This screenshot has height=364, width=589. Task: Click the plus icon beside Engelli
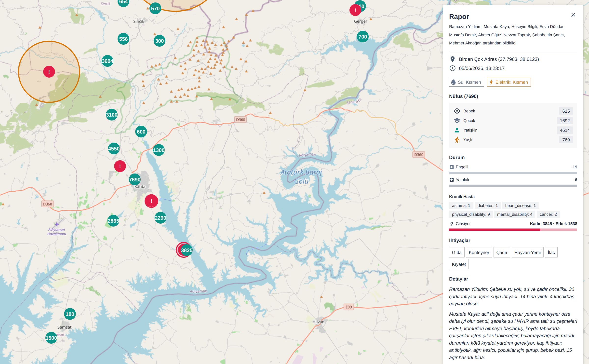click(x=451, y=167)
